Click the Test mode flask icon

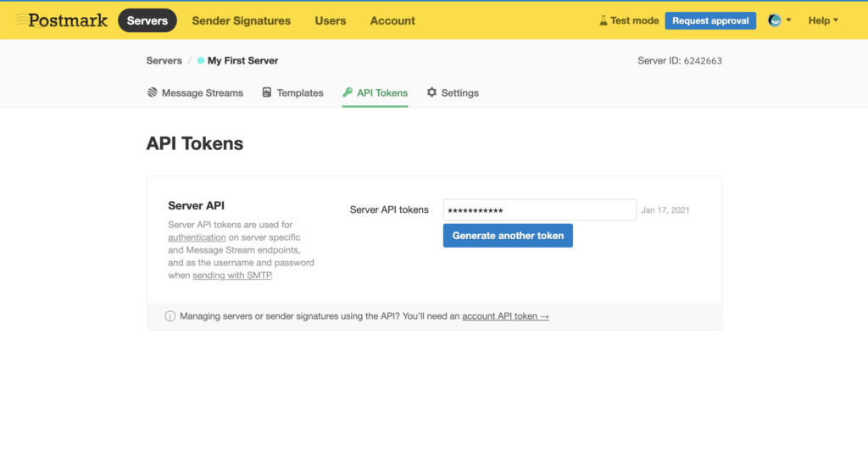click(x=604, y=20)
